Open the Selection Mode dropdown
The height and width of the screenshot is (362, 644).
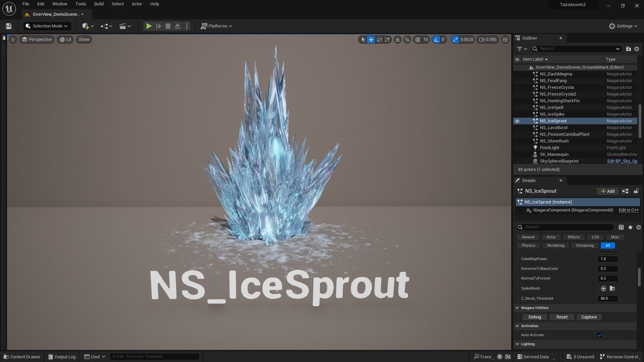[47, 26]
